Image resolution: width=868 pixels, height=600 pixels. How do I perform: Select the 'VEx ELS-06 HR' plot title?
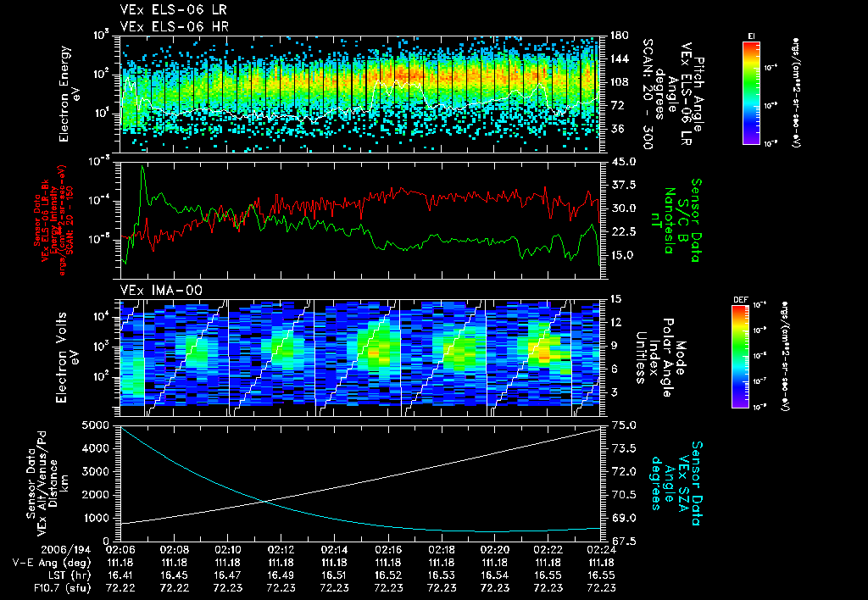[x=175, y=26]
